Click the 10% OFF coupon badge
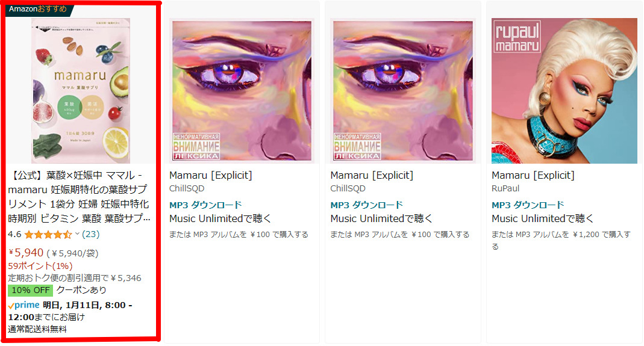The image size is (644, 346). click(x=30, y=290)
